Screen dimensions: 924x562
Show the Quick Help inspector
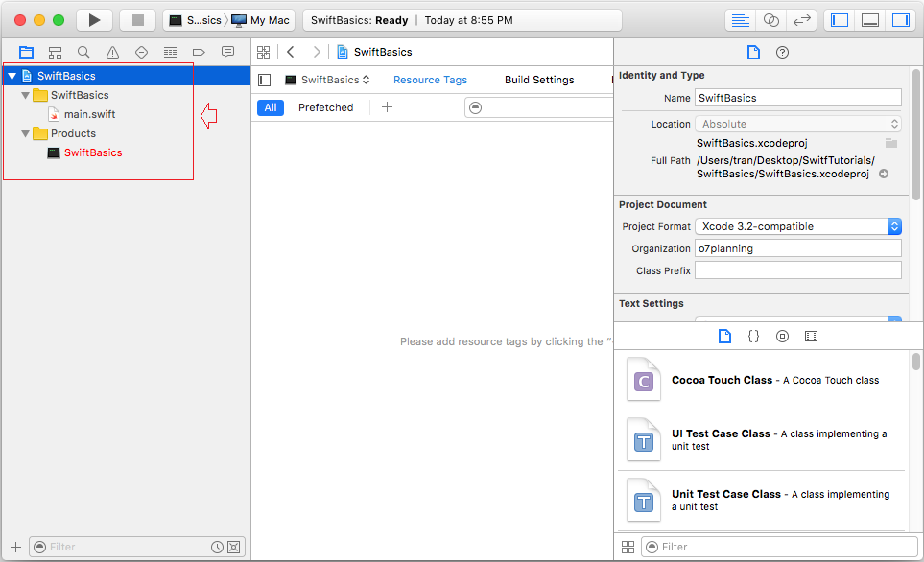point(782,53)
